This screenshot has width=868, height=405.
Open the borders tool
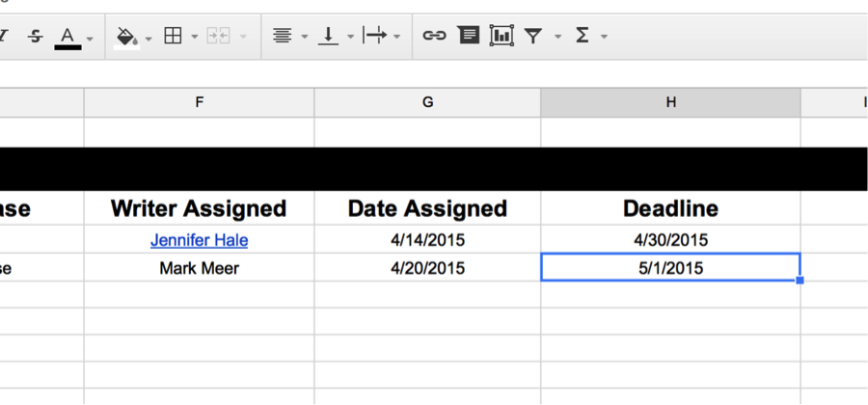click(x=174, y=37)
